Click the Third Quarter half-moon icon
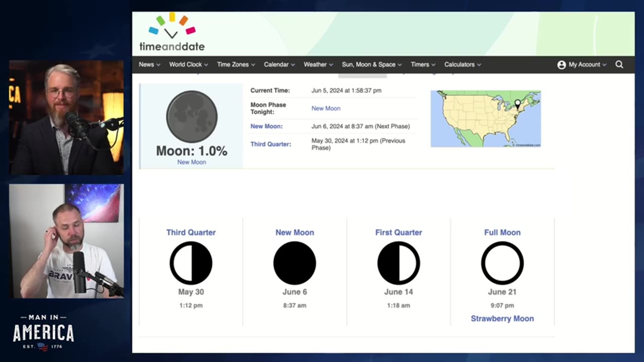This screenshot has width=644, height=362. 191,263
